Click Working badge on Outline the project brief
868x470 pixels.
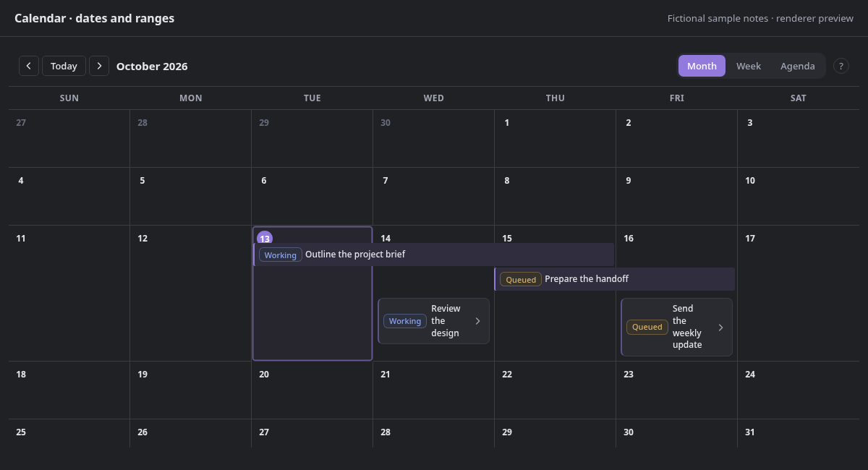click(x=281, y=255)
